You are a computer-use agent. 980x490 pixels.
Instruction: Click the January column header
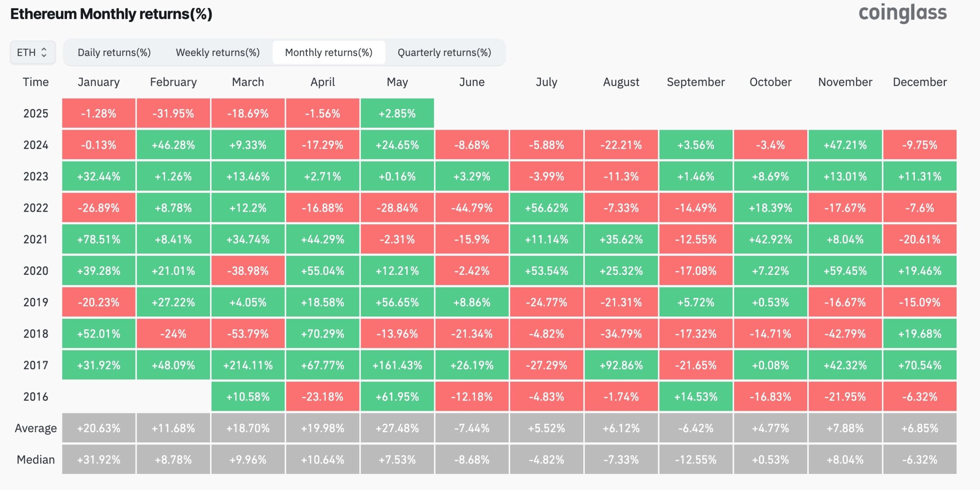coord(98,82)
